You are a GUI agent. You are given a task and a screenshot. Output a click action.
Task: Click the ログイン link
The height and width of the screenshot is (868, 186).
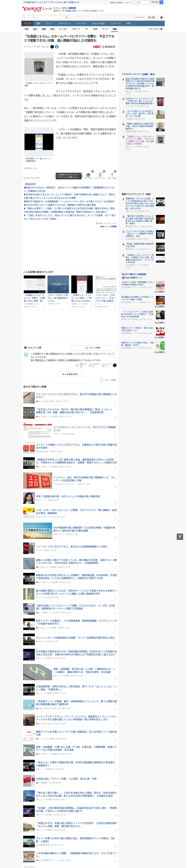57,11
